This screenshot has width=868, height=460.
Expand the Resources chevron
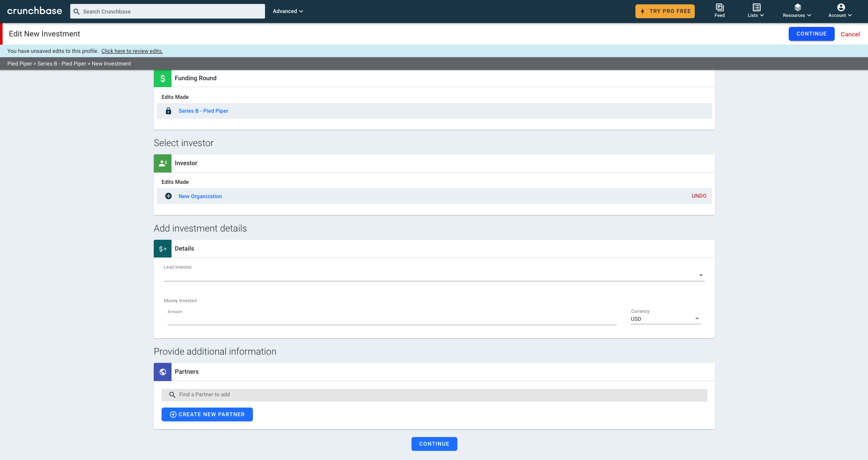[x=809, y=16]
